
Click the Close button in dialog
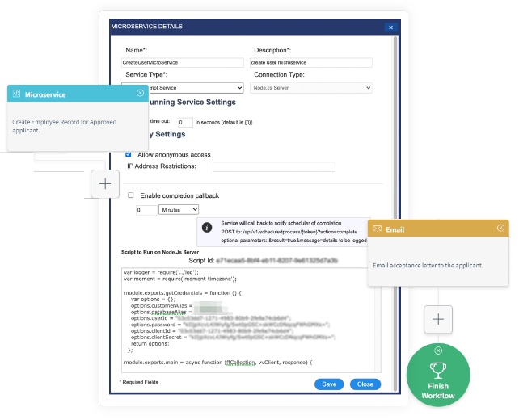(365, 384)
